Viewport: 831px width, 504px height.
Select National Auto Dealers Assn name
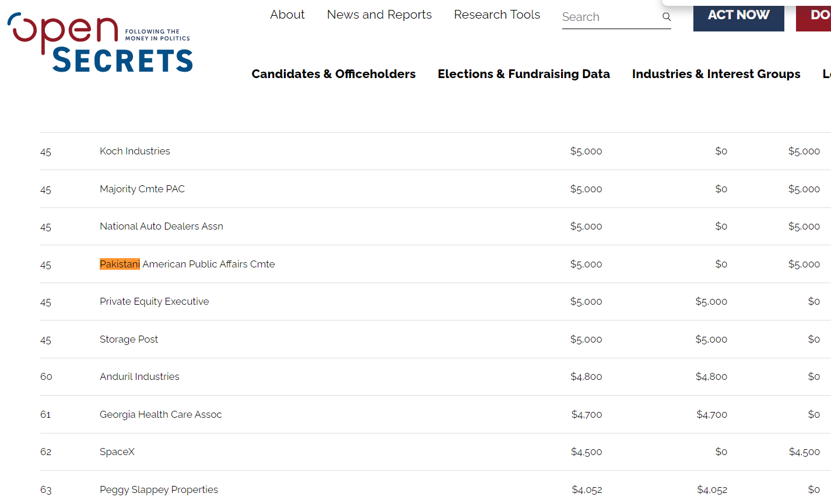162,226
